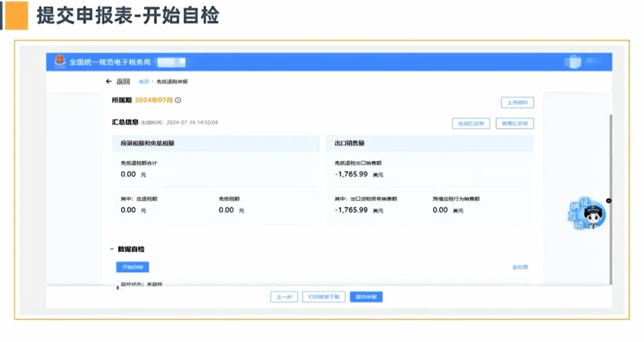Click the 上传资料 button
Viewport: 644px width, 342px height.
pyautogui.click(x=517, y=102)
